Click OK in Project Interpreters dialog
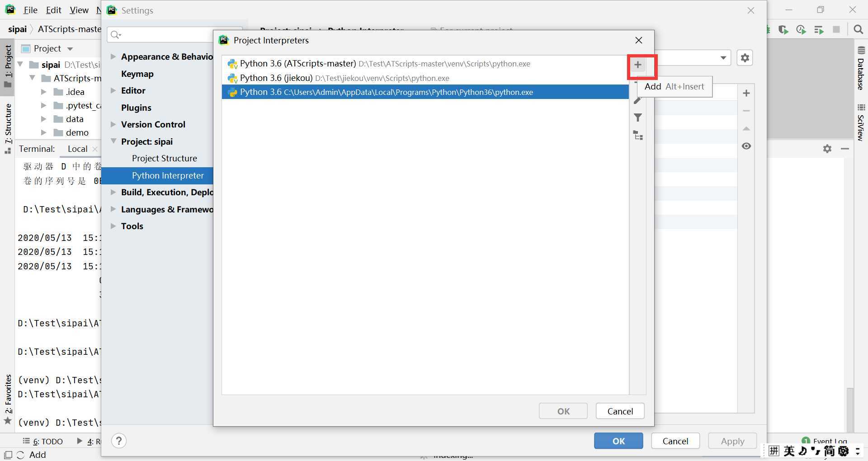Image resolution: width=868 pixels, height=461 pixels. [x=563, y=411]
